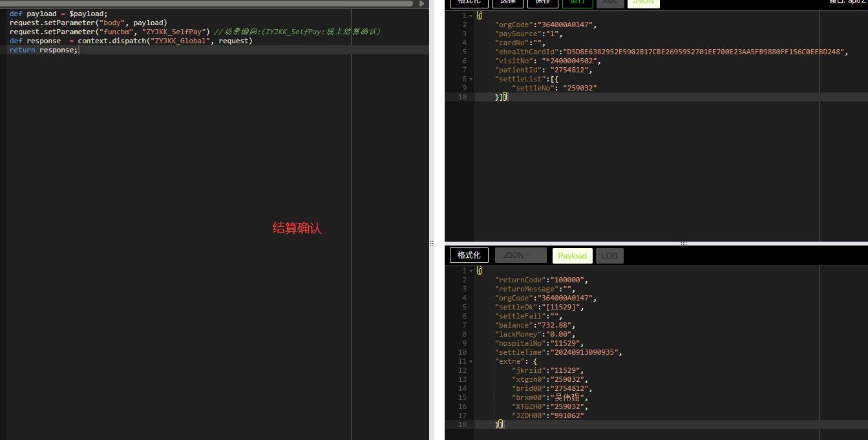The width and height of the screenshot is (868, 440).
Task: Click the green 运行 run button
Action: coord(577,2)
